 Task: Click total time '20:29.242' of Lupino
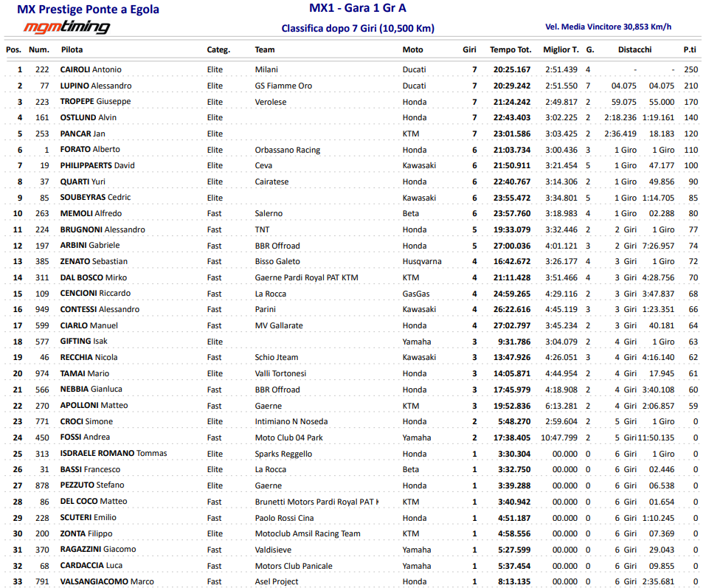point(512,86)
